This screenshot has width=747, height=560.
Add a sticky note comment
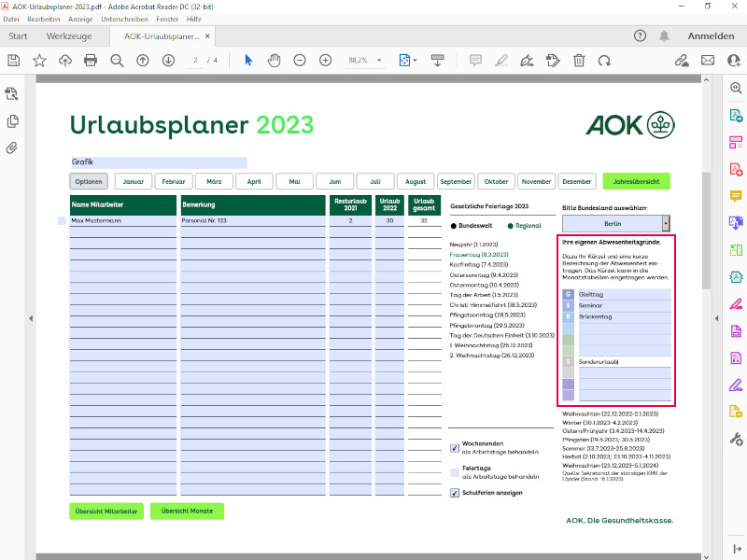point(475,61)
